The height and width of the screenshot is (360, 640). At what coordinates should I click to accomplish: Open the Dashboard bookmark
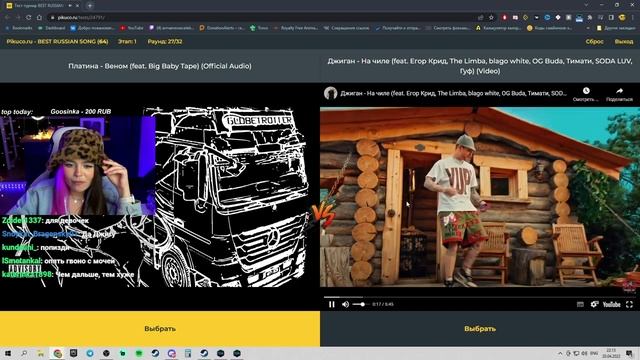tap(52, 28)
